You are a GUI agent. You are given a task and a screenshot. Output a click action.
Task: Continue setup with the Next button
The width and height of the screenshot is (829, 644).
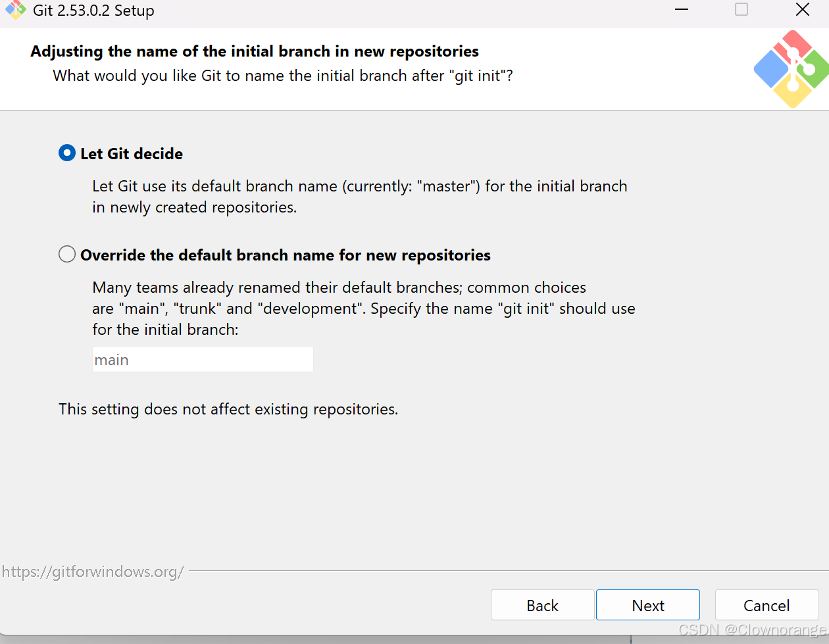coord(648,605)
